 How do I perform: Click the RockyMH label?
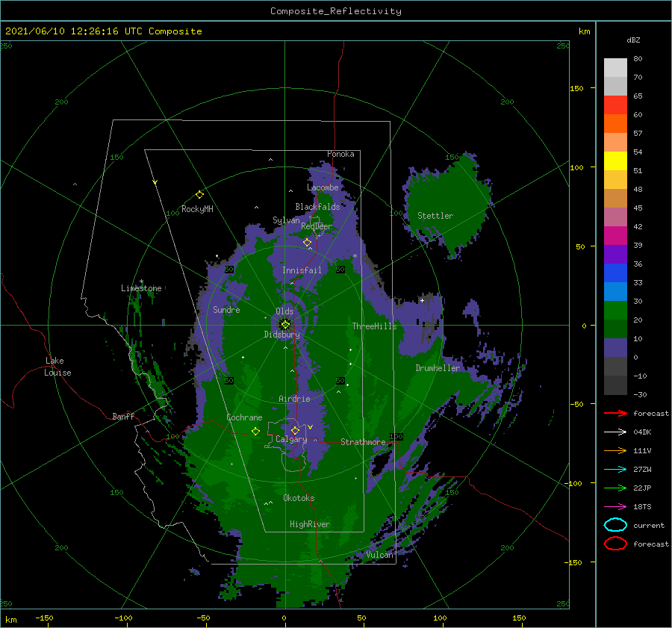[x=197, y=209]
